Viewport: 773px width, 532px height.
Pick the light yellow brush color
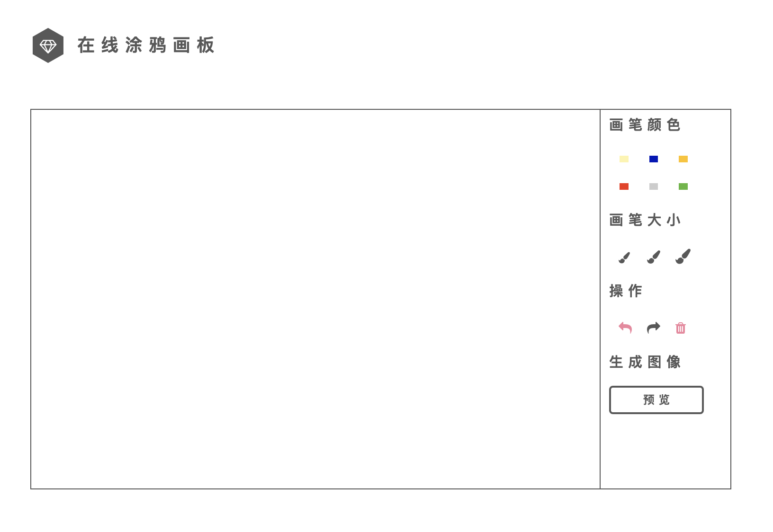624,159
